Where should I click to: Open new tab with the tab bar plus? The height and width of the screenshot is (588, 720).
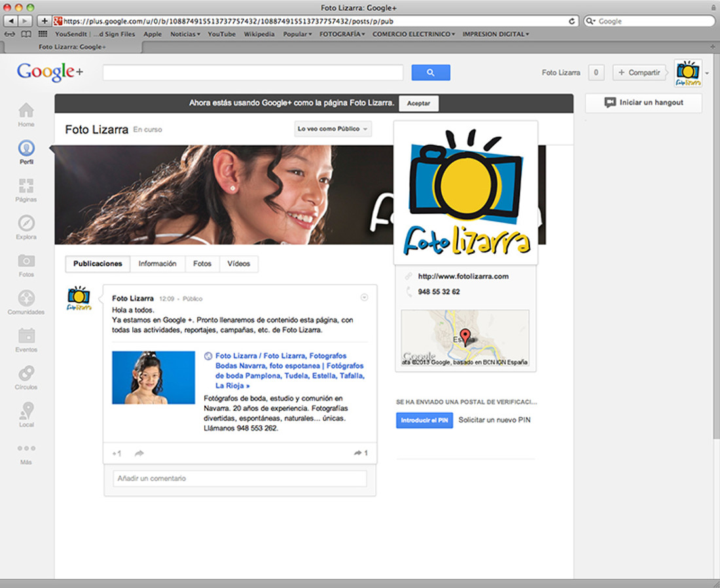pos(713,47)
